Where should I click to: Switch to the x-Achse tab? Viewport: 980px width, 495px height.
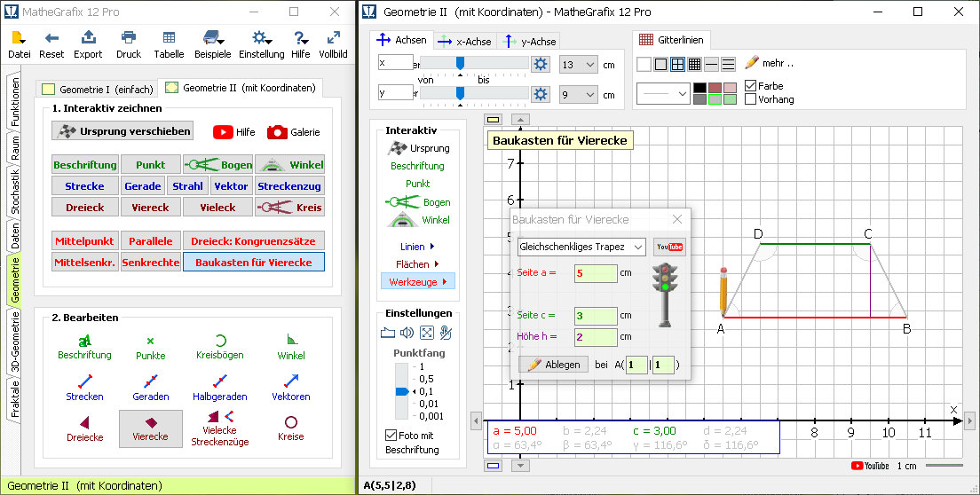coord(465,41)
